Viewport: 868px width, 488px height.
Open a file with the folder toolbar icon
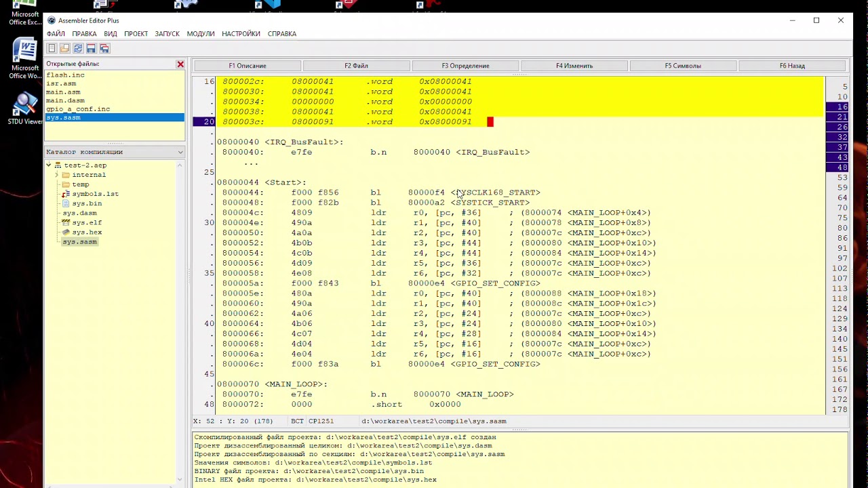pyautogui.click(x=64, y=48)
